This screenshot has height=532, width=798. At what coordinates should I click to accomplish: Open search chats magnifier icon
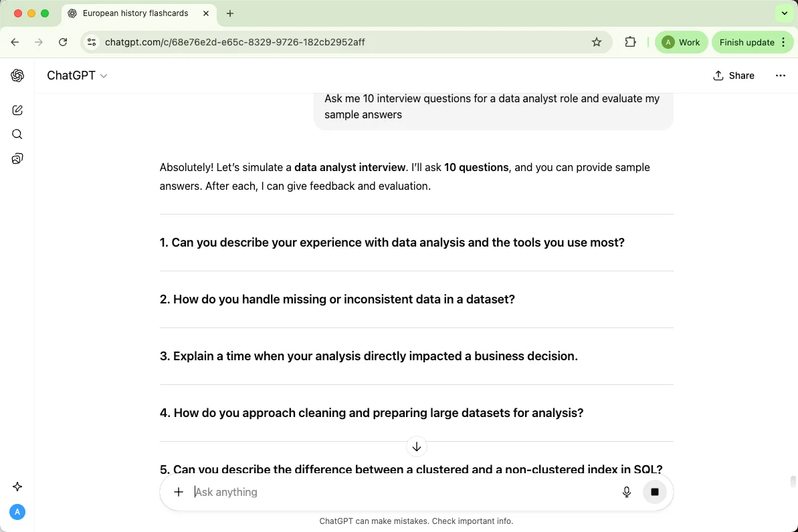coord(17,134)
